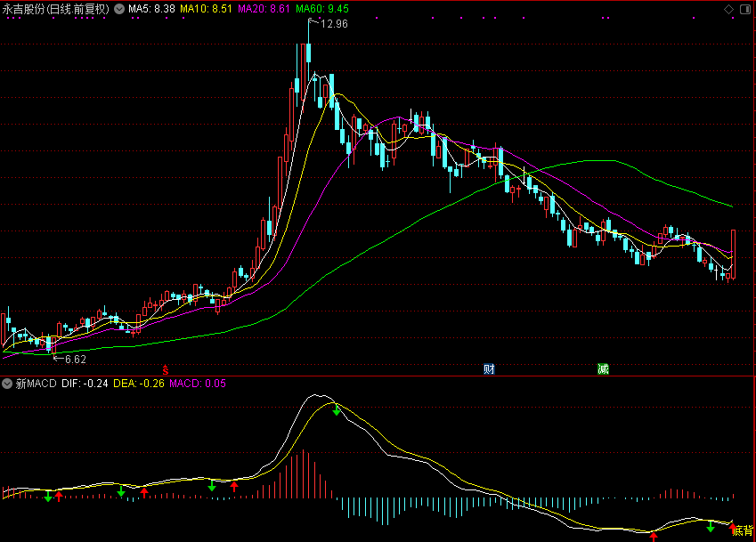Expand the 新MACD indicator dropdown arrow

[7, 384]
